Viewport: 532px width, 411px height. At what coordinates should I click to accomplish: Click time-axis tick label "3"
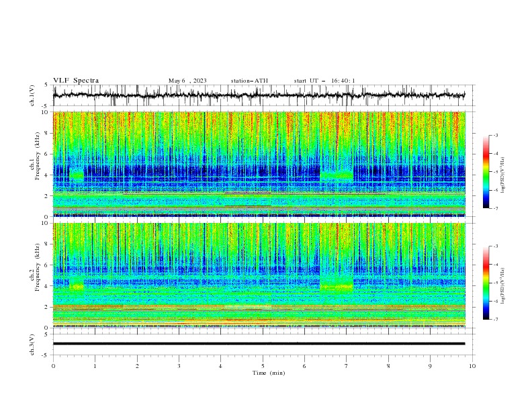179,366
